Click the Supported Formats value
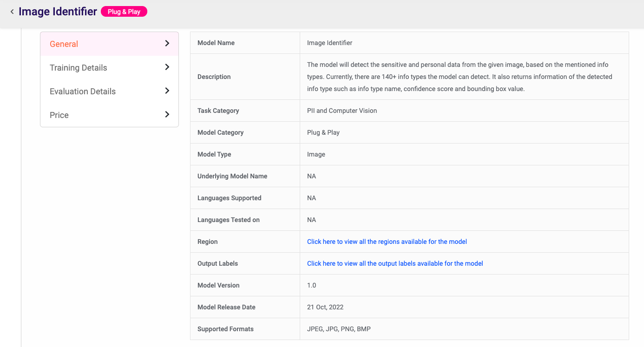This screenshot has height=347, width=644. pyautogui.click(x=339, y=329)
